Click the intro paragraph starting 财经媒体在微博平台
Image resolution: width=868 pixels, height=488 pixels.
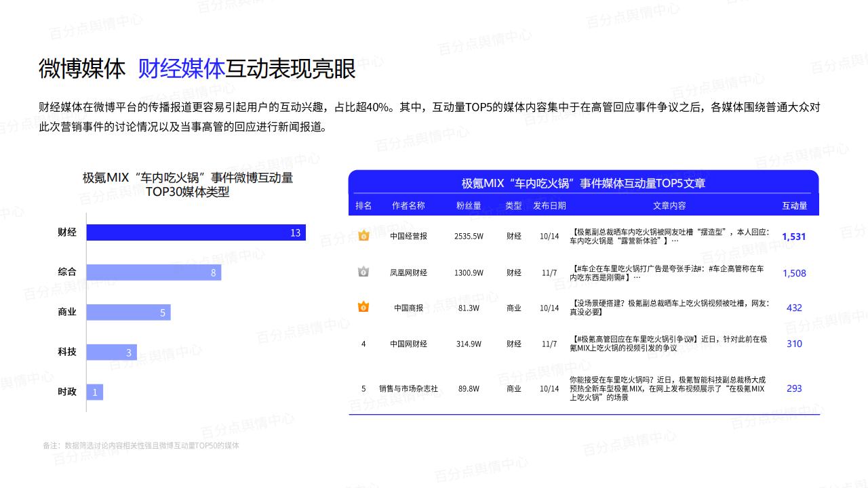pos(430,117)
